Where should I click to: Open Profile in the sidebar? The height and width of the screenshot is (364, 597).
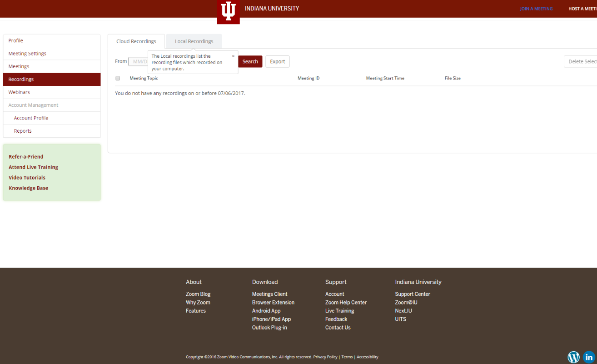click(x=52, y=40)
